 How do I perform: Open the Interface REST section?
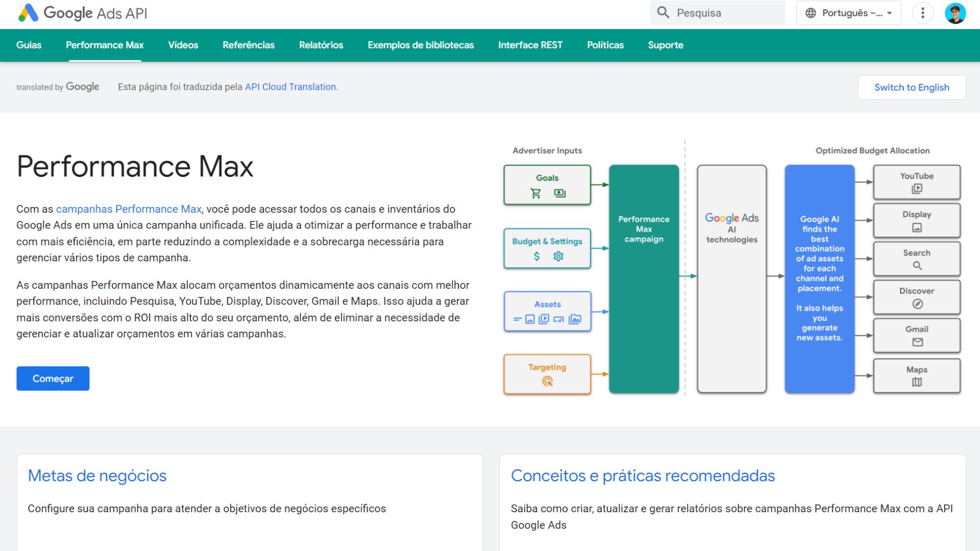coord(530,45)
